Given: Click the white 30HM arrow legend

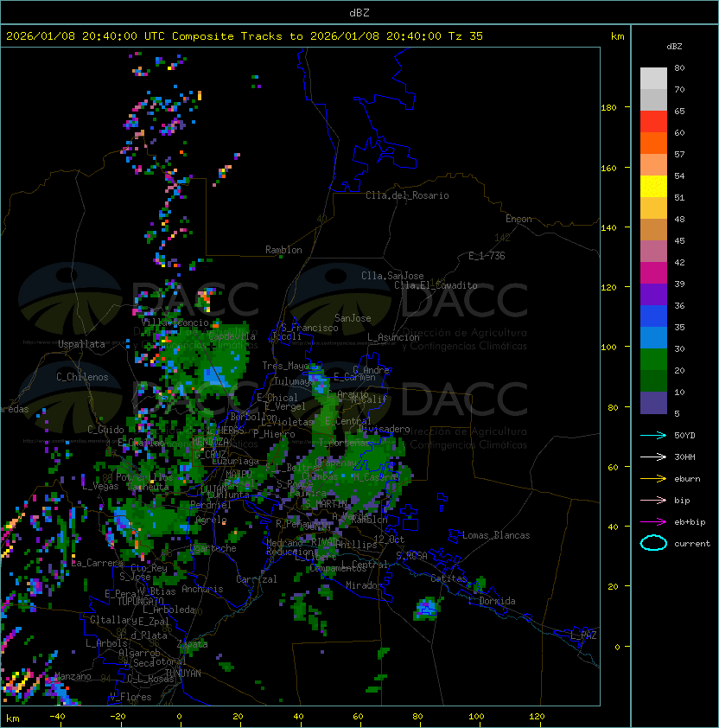Looking at the screenshot, I should tap(653, 457).
